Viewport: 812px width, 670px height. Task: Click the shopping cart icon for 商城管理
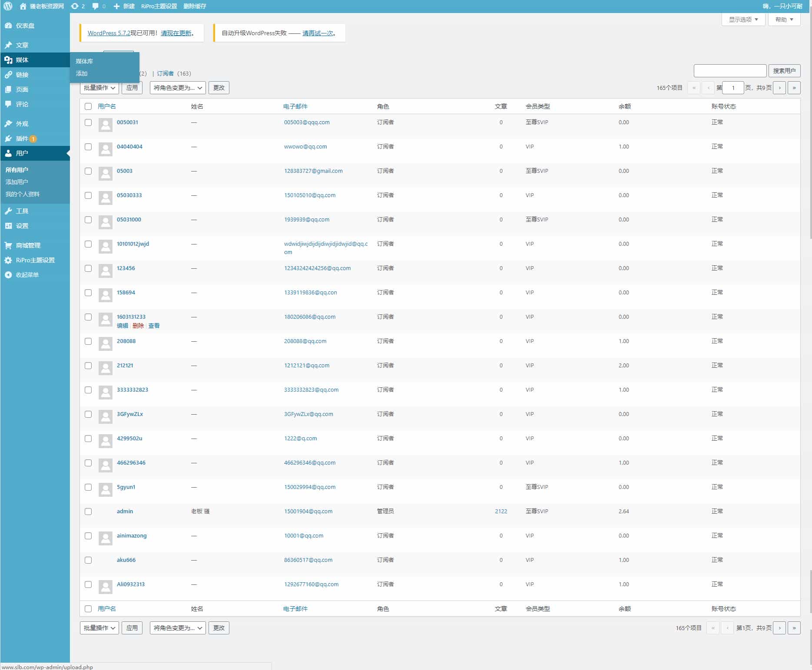8,245
